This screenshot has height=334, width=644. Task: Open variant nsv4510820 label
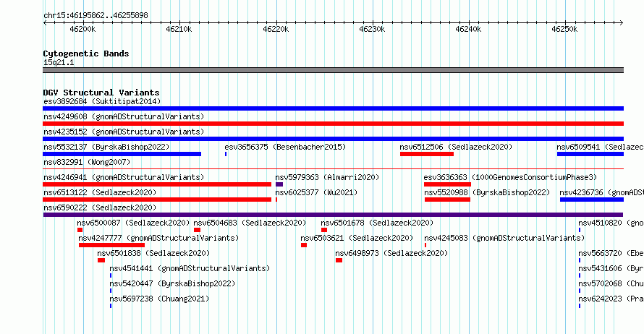(x=611, y=223)
